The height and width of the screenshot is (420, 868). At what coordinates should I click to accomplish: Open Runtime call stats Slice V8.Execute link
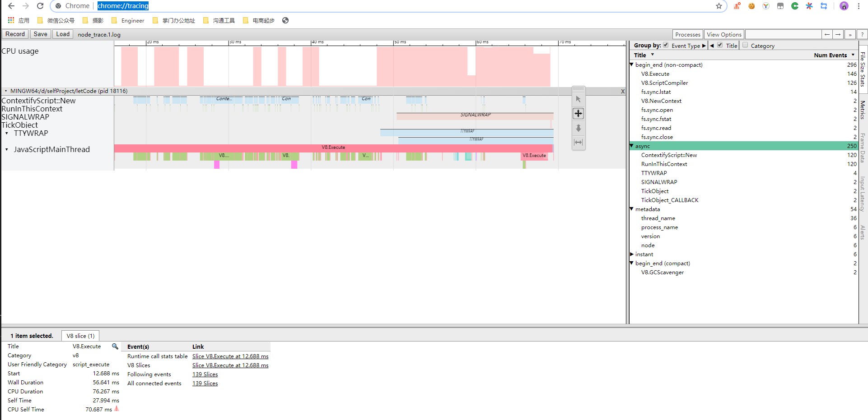(x=230, y=356)
